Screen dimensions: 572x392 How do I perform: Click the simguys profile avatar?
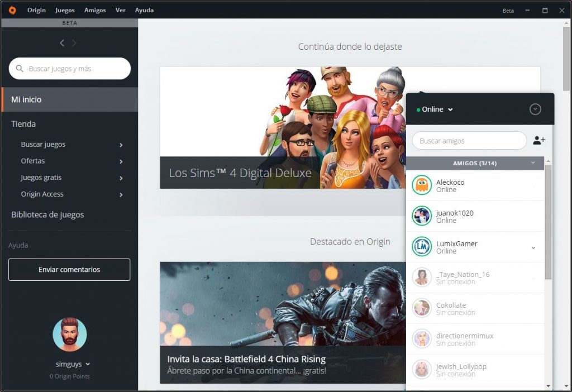point(70,334)
